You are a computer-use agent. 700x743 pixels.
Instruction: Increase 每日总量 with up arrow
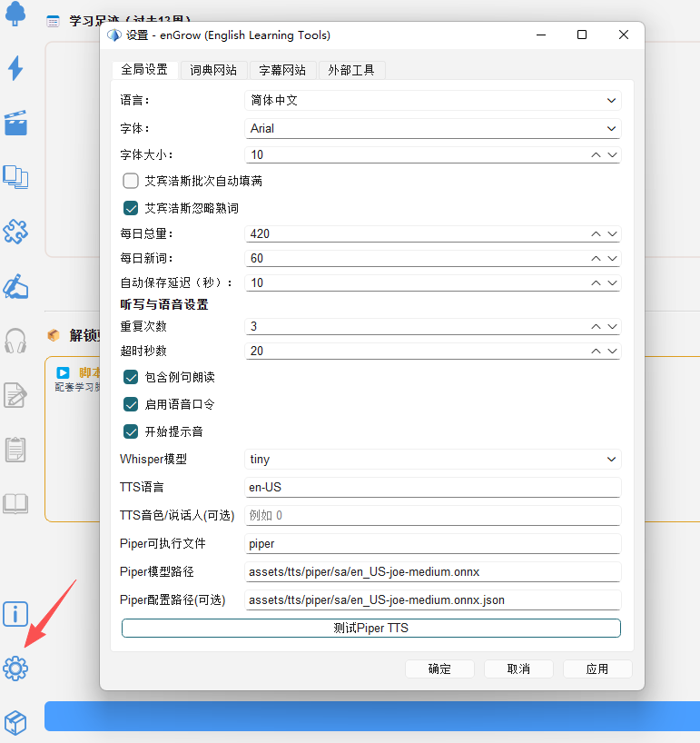click(x=596, y=234)
